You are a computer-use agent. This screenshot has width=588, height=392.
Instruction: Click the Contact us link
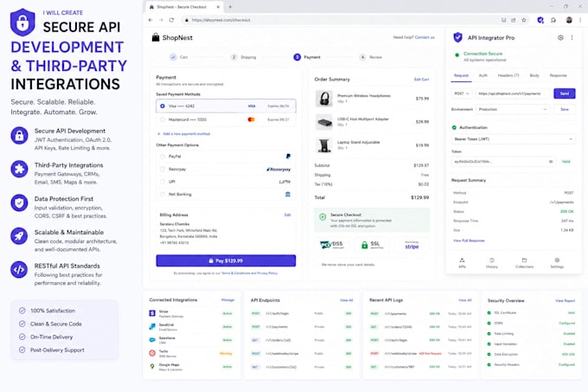[x=425, y=37]
